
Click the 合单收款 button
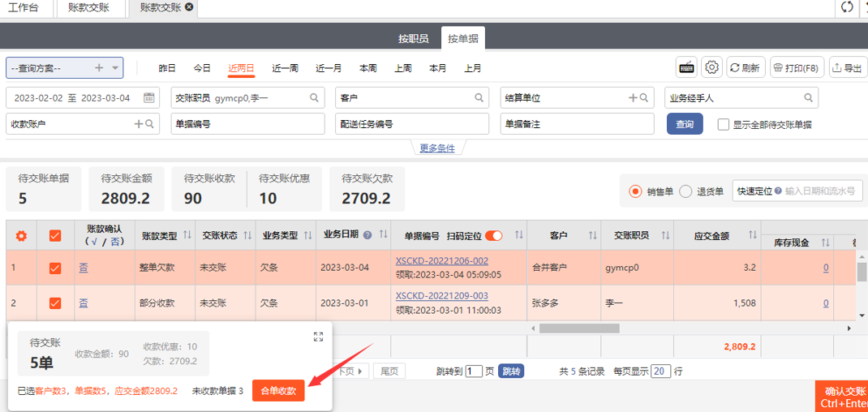[x=278, y=391]
